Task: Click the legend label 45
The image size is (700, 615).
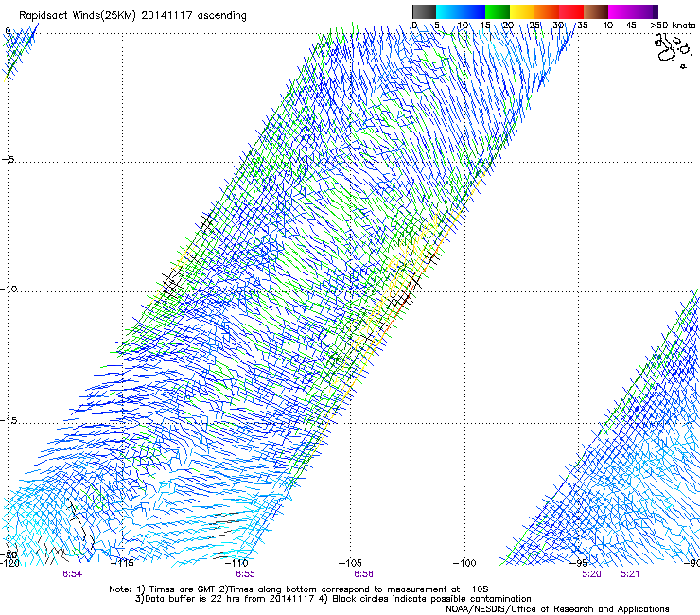Action: point(631,26)
